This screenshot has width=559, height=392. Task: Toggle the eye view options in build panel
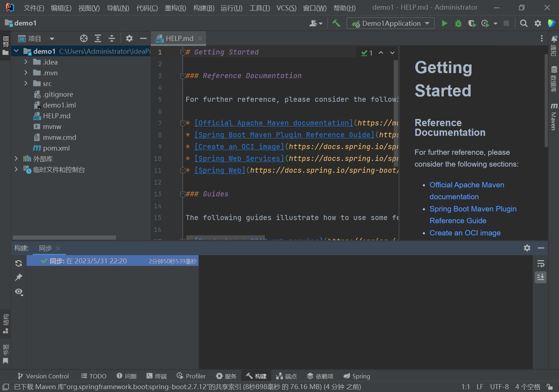19,292
